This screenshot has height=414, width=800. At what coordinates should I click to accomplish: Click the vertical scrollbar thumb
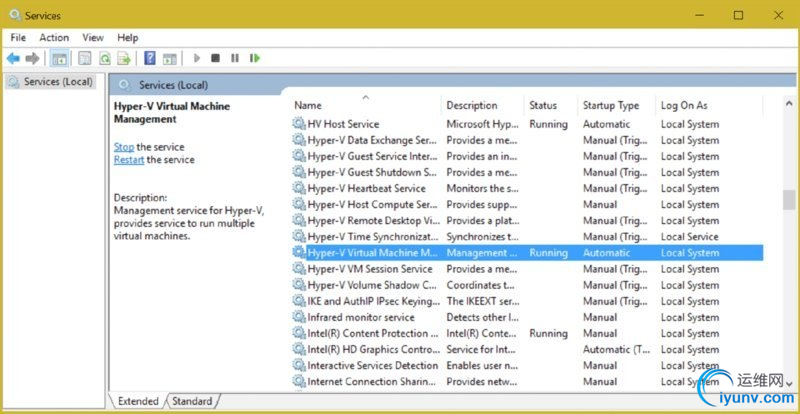pos(789,199)
